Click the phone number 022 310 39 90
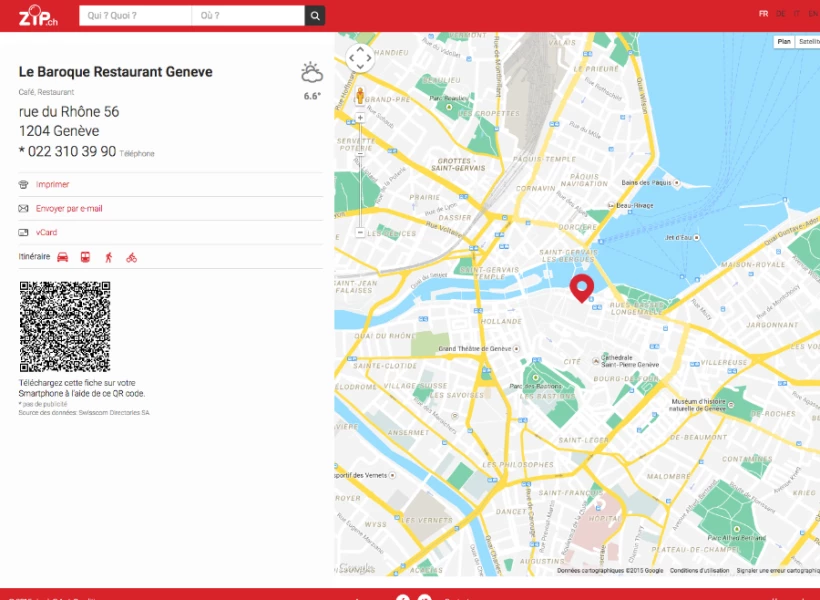This screenshot has height=600, width=820. click(x=72, y=152)
